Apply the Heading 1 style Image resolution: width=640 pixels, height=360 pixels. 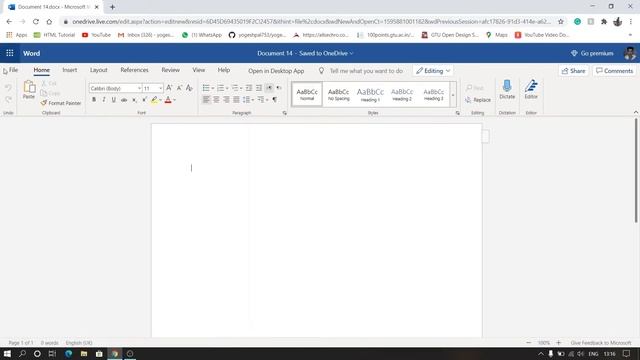click(370, 94)
